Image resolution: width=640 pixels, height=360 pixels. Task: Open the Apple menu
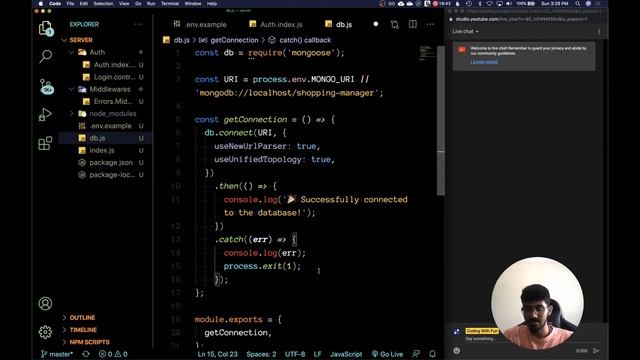[x=40, y=3]
